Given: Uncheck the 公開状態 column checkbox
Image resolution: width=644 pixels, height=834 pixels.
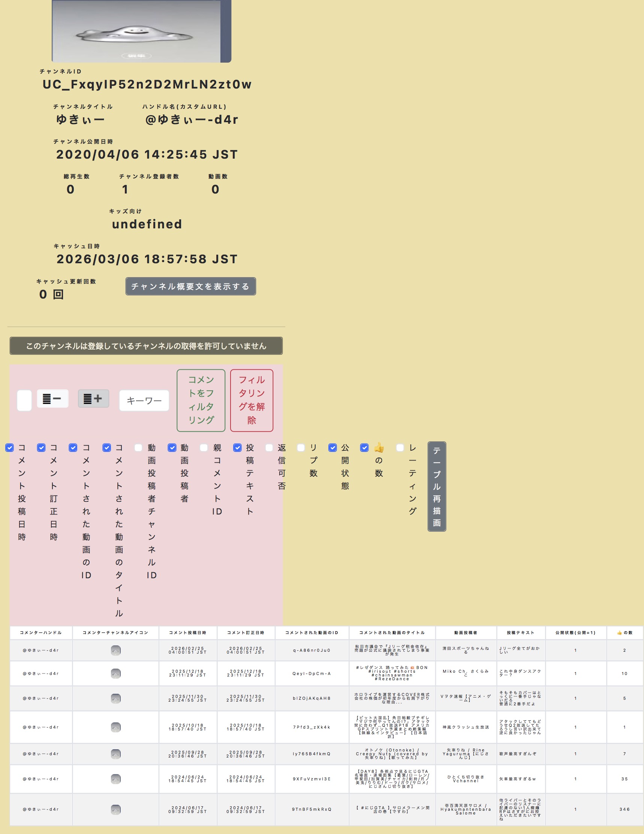Looking at the screenshot, I should (x=332, y=447).
